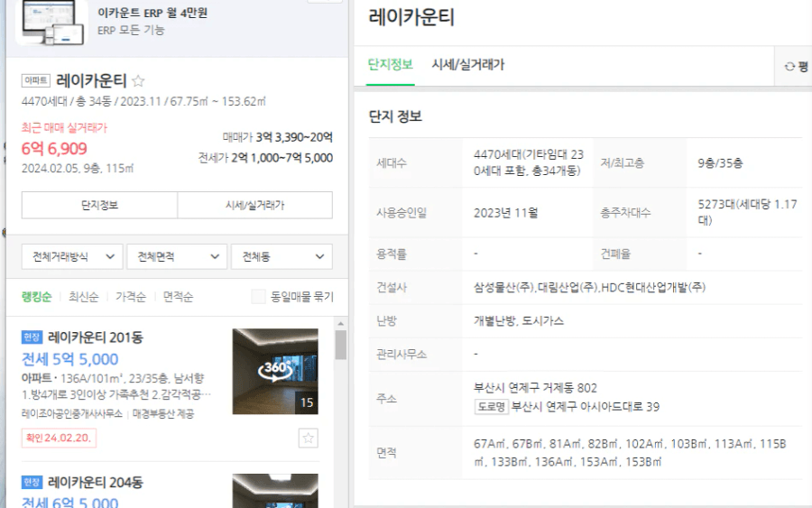Open the ERP ad monitor image

click(51, 23)
